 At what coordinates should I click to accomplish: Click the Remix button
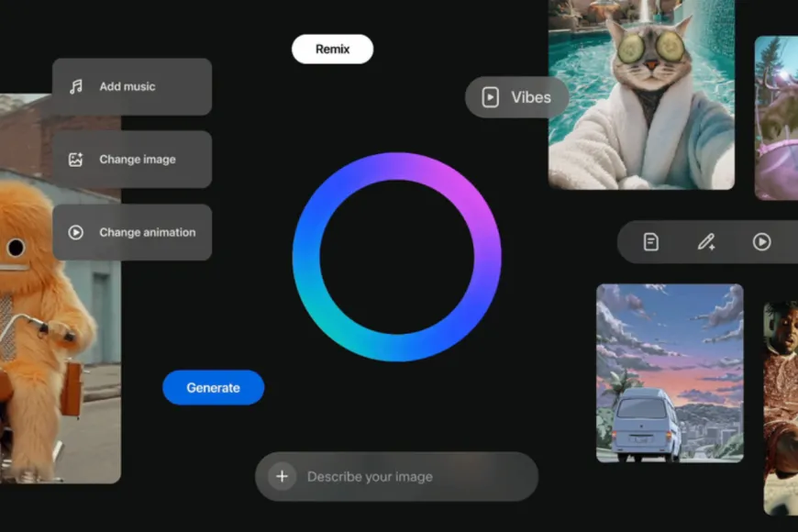tap(332, 50)
